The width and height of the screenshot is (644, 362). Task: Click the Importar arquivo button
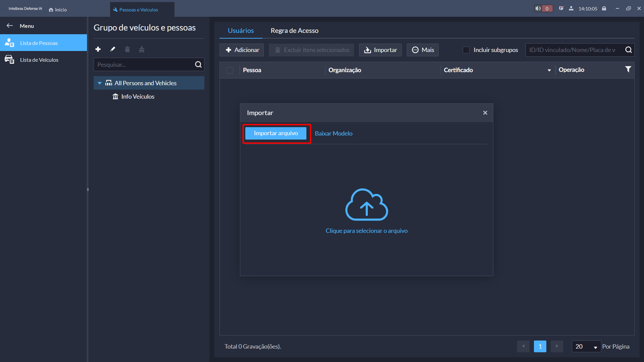tap(276, 133)
